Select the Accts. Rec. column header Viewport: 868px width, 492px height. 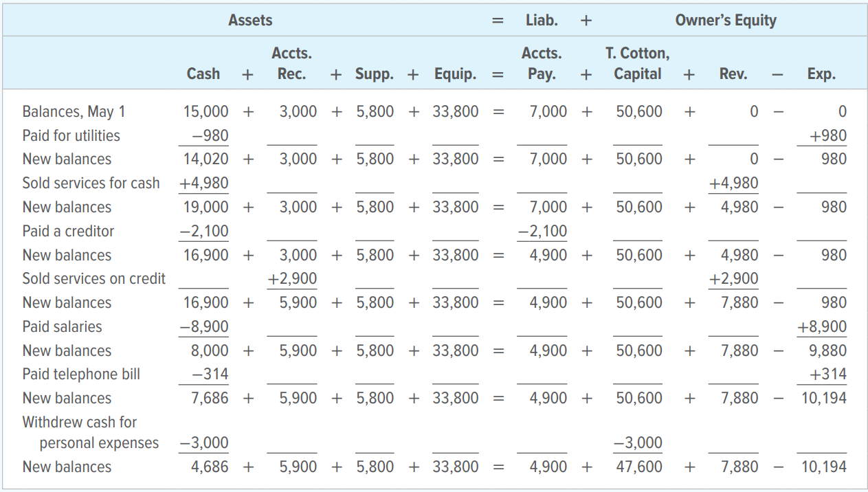[x=291, y=64]
